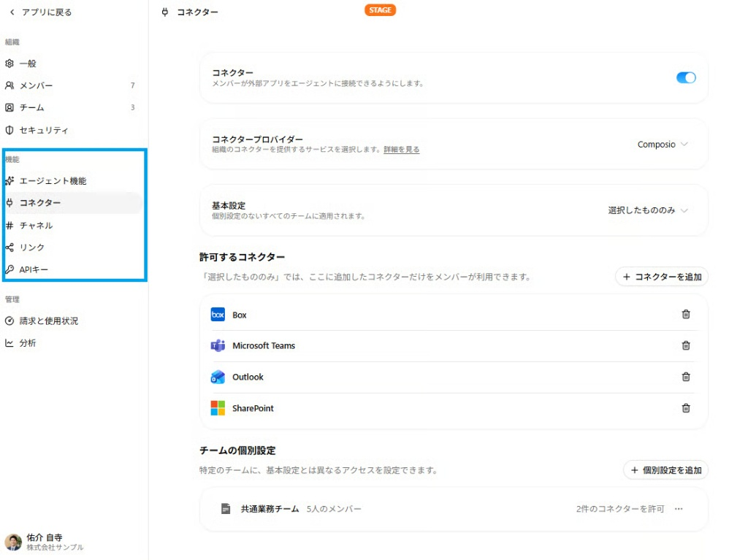The image size is (748, 560).
Task: Open the more options menu for 共通業務チーム
Action: (679, 509)
